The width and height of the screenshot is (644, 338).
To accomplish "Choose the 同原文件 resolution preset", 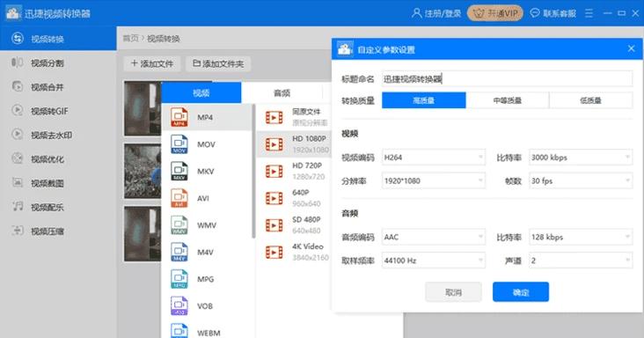I will click(x=294, y=117).
